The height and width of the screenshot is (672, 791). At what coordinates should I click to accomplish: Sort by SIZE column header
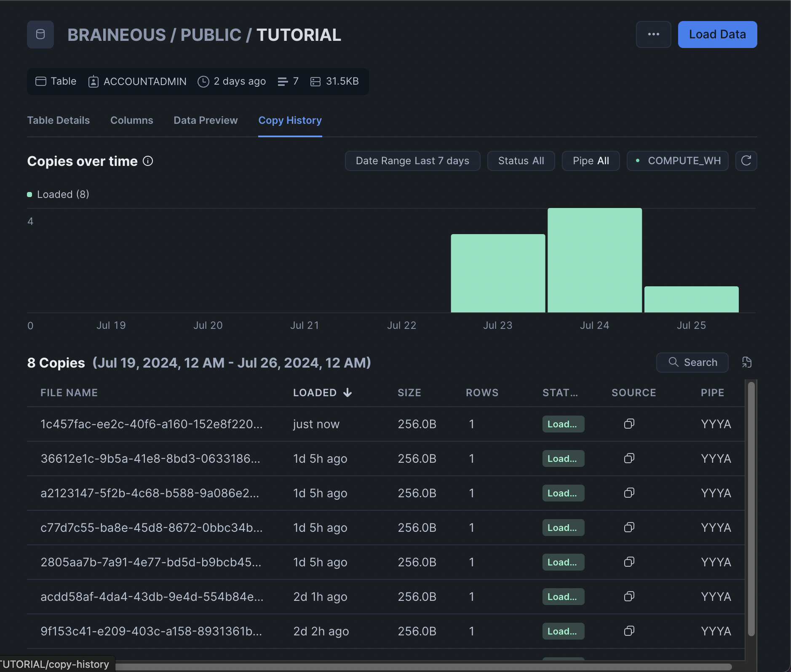(x=409, y=393)
